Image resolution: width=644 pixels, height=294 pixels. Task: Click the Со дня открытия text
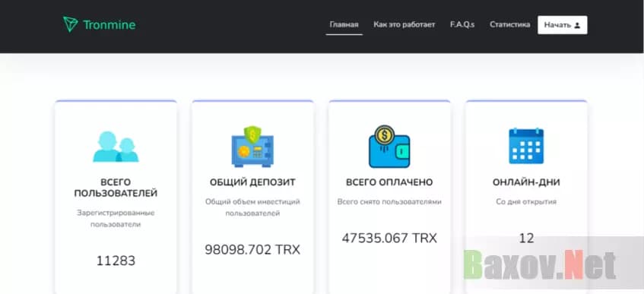526,202
